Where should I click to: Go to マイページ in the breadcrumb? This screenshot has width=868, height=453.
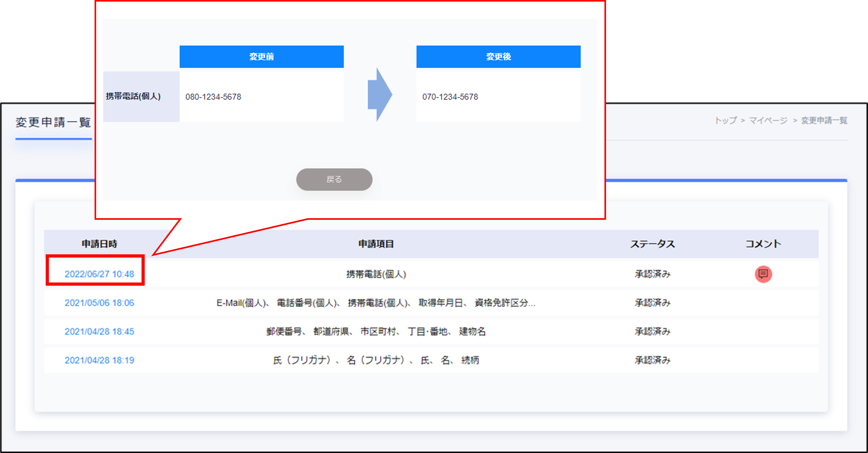(768, 120)
